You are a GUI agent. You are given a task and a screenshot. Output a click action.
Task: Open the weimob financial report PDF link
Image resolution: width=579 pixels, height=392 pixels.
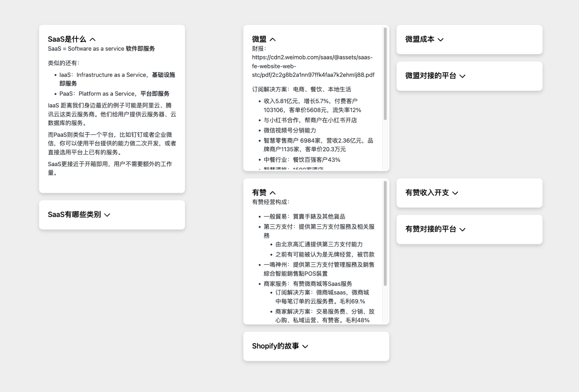313,66
